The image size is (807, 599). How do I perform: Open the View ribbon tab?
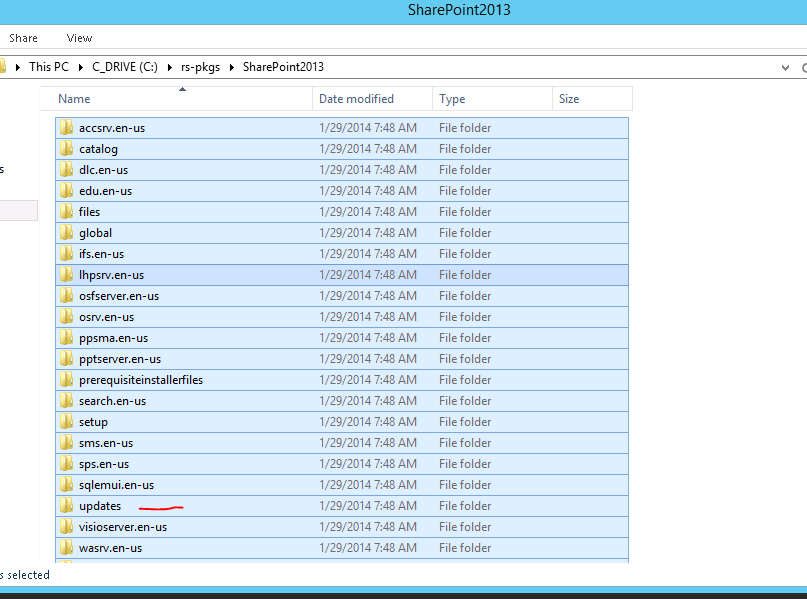(79, 38)
